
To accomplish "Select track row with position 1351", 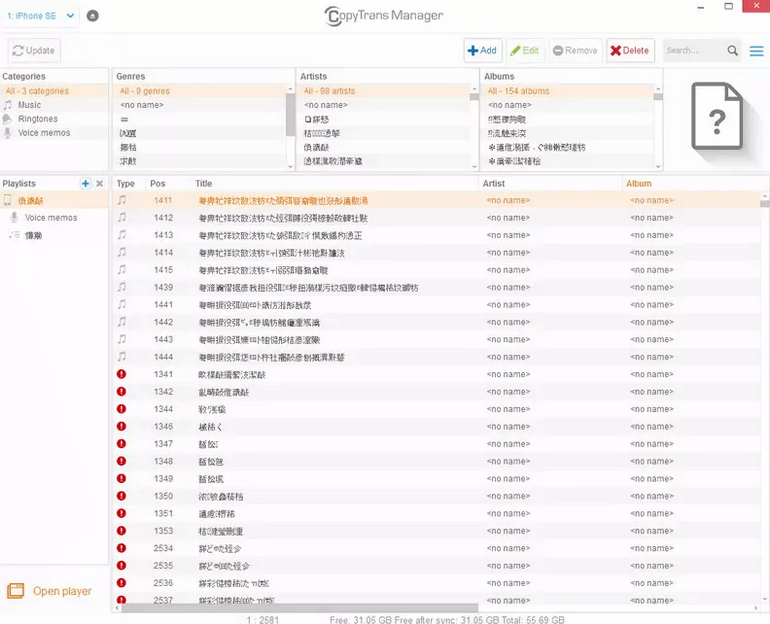I will coord(437,514).
